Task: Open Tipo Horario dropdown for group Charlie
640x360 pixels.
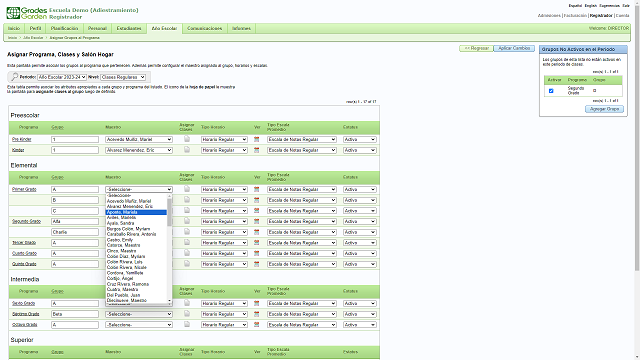Action: 224,232
